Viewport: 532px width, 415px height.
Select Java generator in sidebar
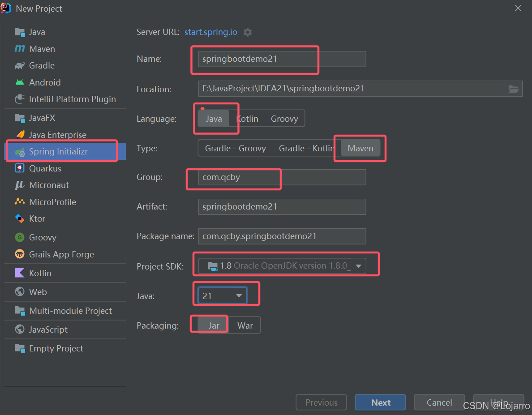pos(65,32)
